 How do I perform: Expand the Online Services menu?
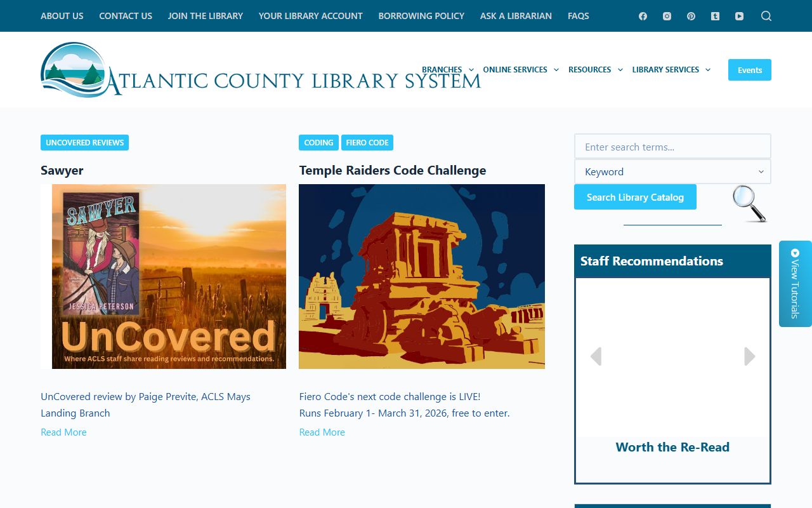(521, 70)
